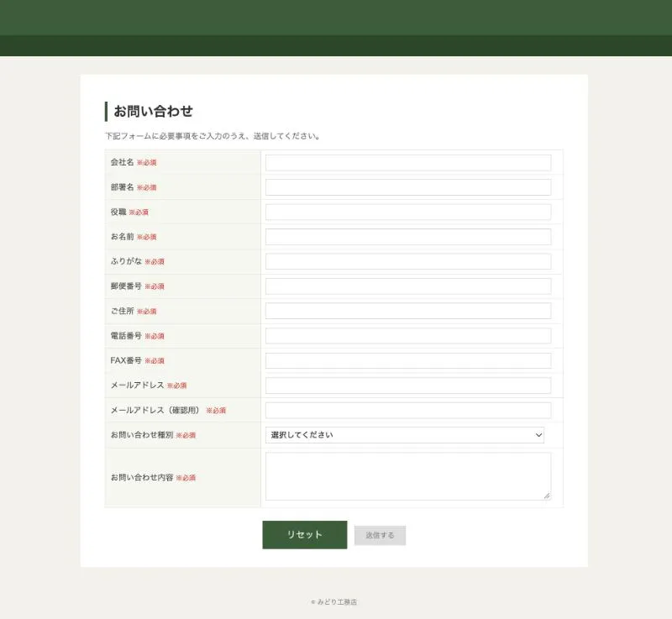Click the 会社名 input field

click(408, 163)
